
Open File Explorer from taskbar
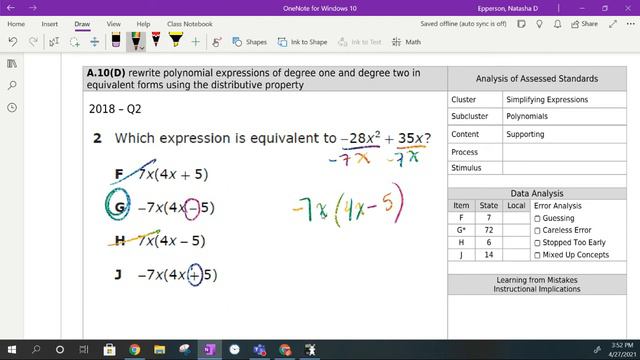(159, 350)
